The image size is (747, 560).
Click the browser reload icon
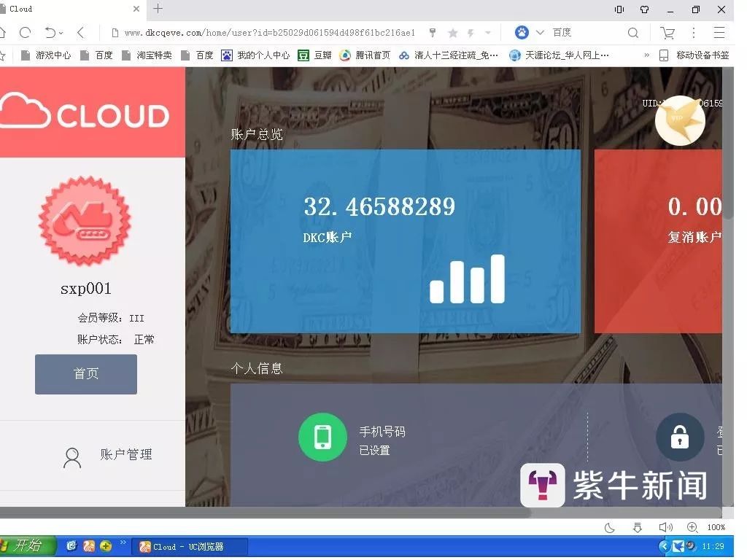pos(25,33)
